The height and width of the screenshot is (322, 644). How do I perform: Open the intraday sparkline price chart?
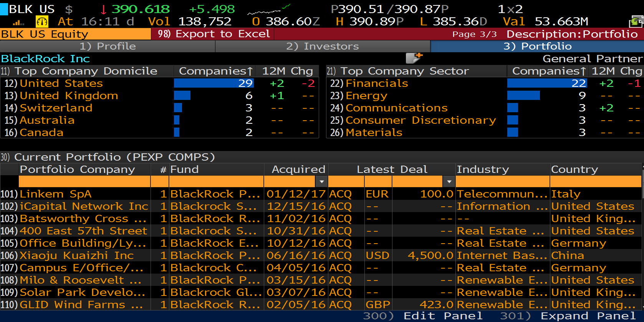tap(268, 9)
